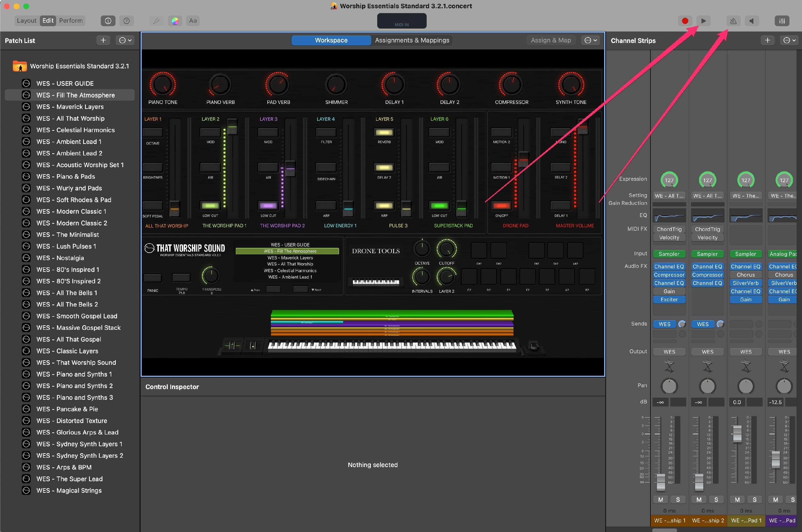Image resolution: width=802 pixels, height=532 pixels.
Task: Toggle the Drone Pad ON/OFF button
Action: pos(502,206)
